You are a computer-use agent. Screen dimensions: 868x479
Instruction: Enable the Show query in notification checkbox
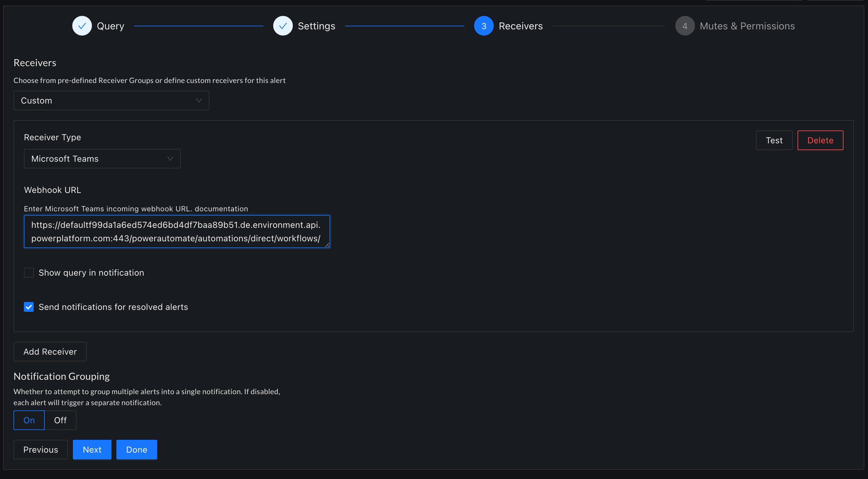[x=29, y=273]
